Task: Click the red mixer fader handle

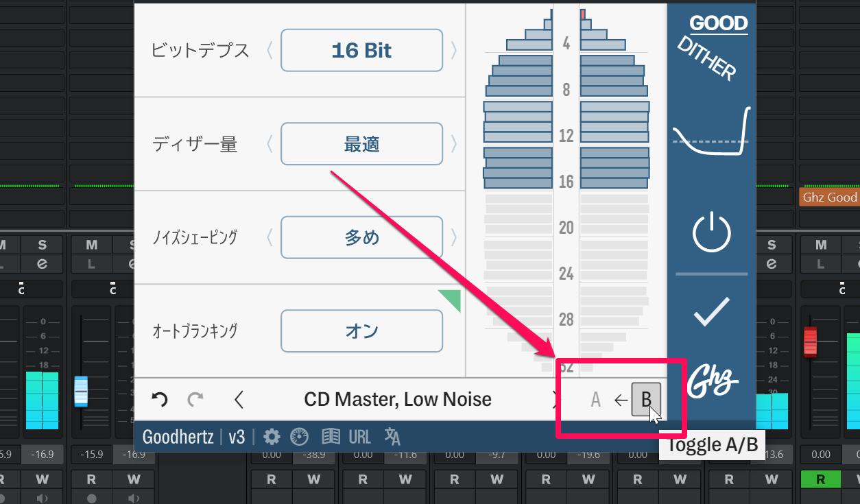Action: tap(811, 342)
